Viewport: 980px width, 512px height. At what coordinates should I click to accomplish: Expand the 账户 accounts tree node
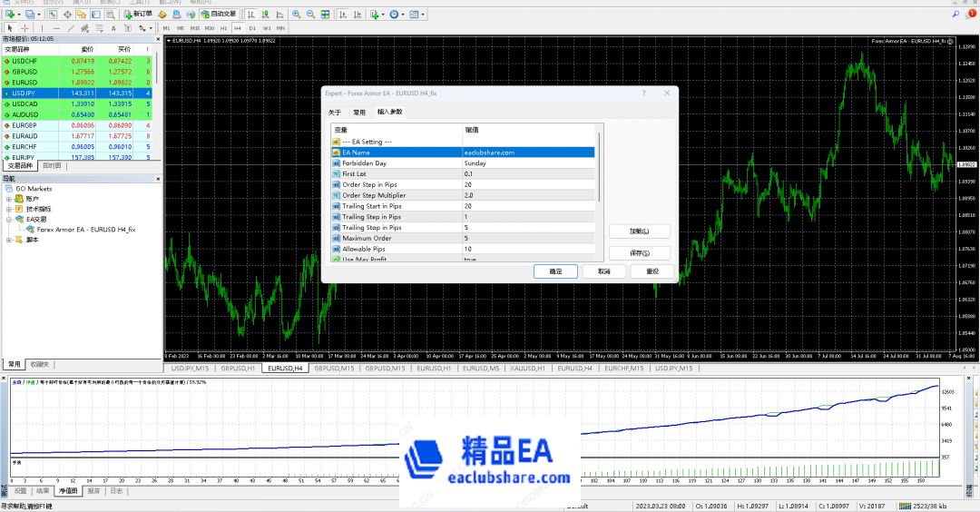pyautogui.click(x=9, y=199)
